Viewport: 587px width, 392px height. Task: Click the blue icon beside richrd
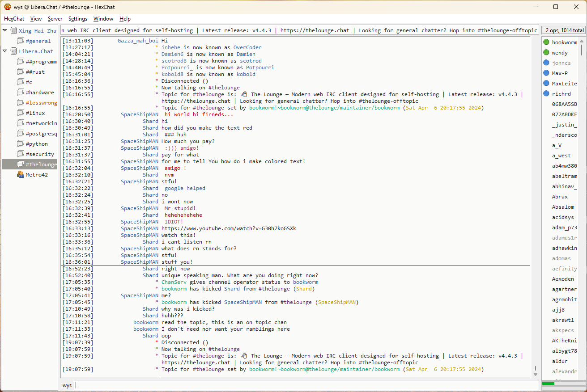(546, 93)
